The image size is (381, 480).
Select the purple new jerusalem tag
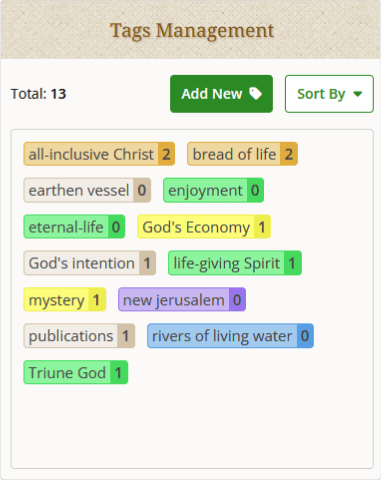coord(182,299)
